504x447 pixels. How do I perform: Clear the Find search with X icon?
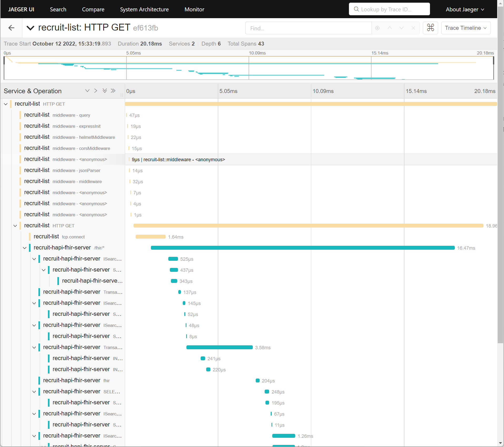point(413,28)
